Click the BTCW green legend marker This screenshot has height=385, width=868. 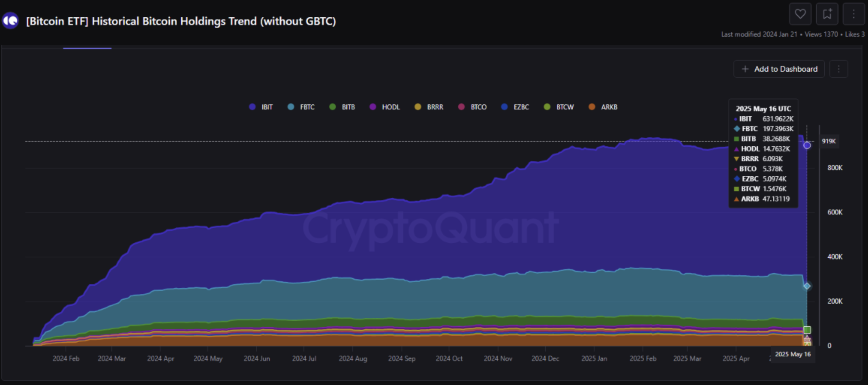(547, 107)
